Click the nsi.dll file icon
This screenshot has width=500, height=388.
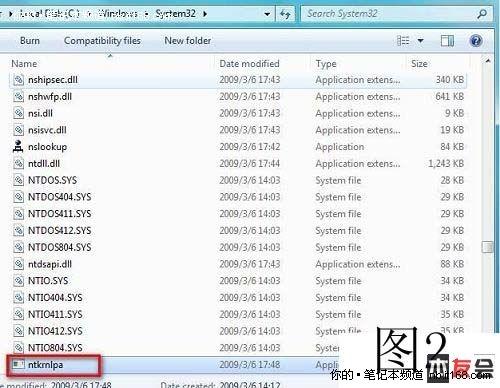[18, 113]
